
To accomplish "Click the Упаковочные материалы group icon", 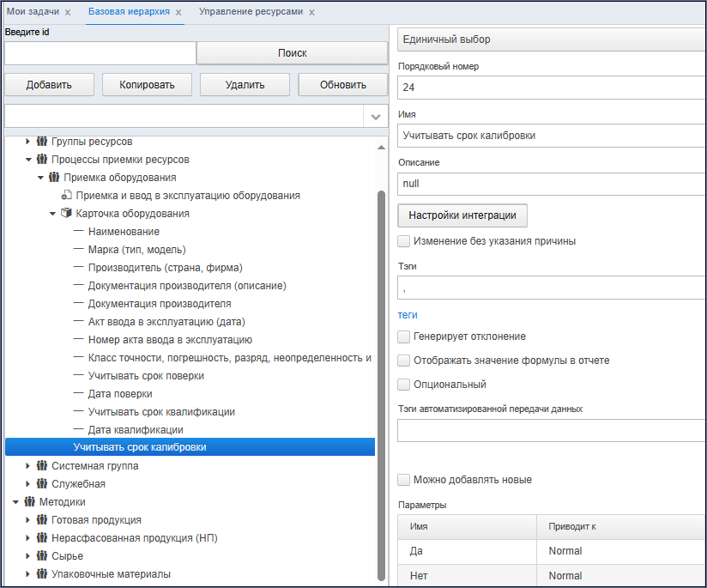I will click(42, 574).
